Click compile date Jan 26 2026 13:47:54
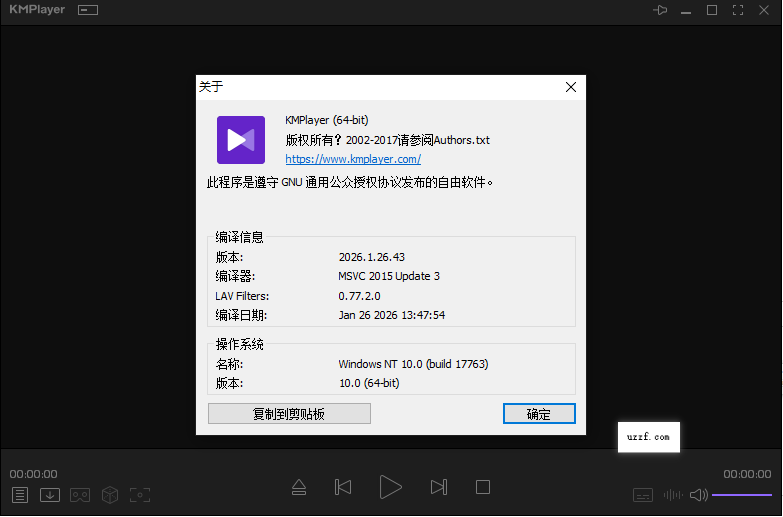 [x=392, y=315]
